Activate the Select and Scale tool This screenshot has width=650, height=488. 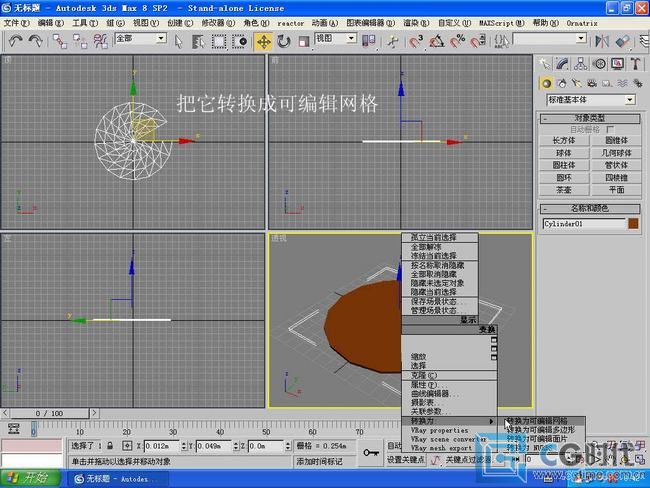tap(304, 41)
